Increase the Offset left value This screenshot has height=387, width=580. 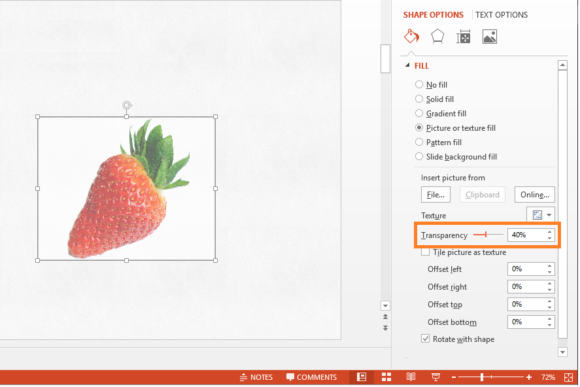click(550, 266)
